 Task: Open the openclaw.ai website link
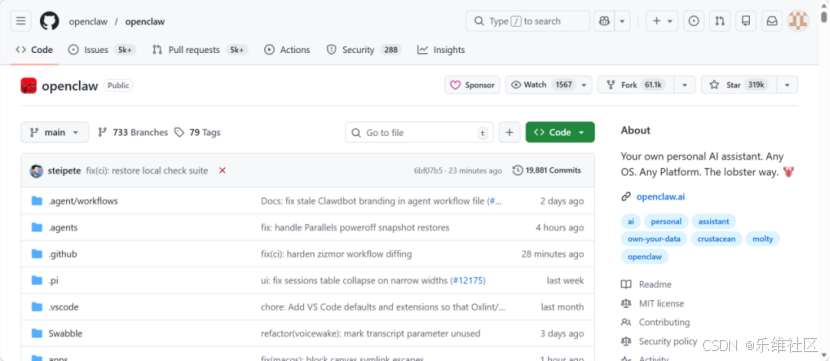click(x=661, y=197)
